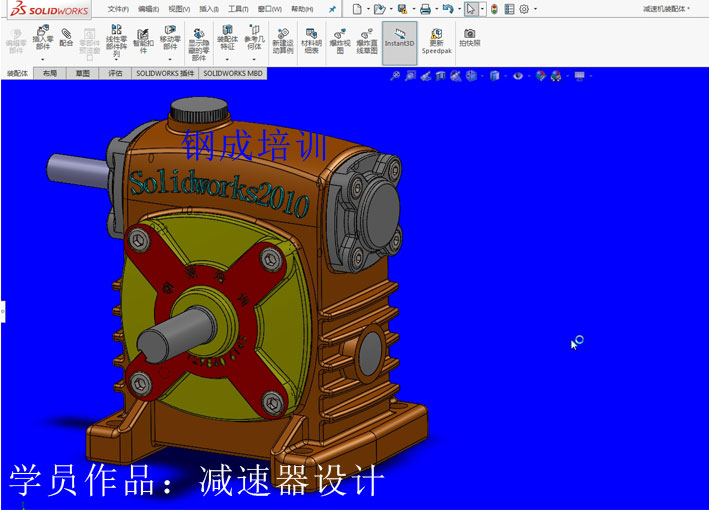Expand the Move Component (移动零部件) dropdown arrow
The width and height of the screenshot is (709, 510).
170,60
